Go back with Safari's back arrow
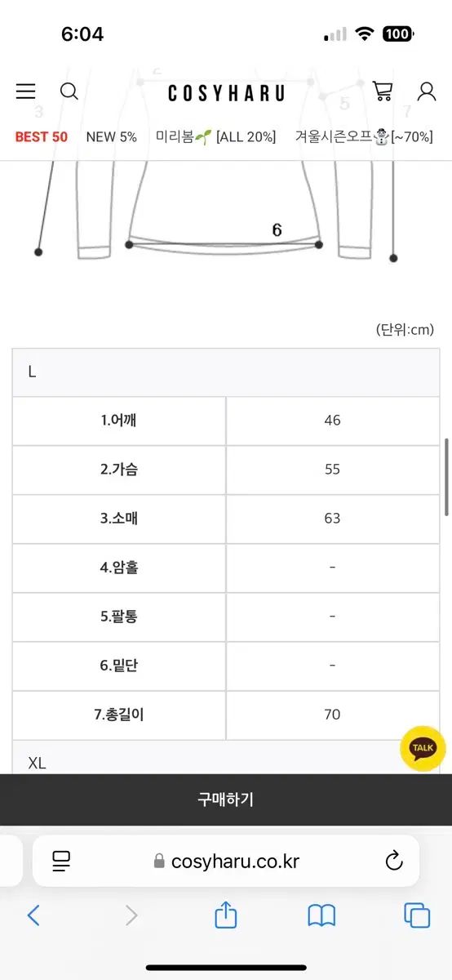 click(x=33, y=915)
